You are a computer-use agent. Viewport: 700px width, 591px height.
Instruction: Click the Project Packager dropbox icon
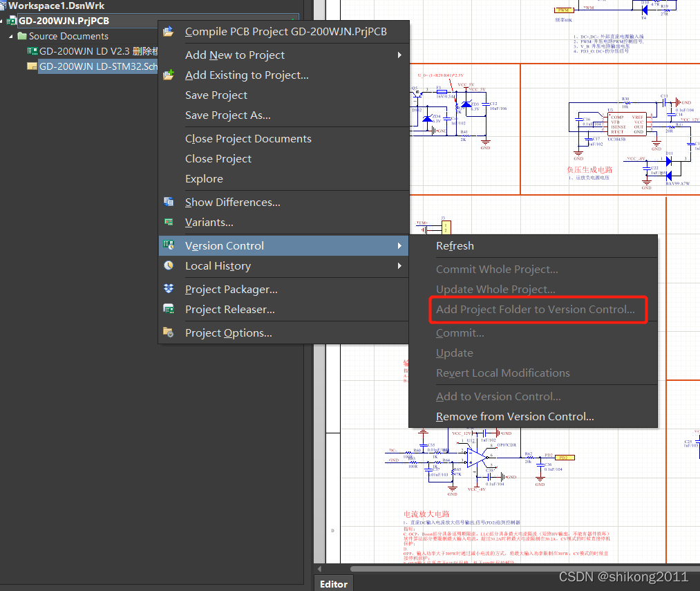[x=168, y=290]
